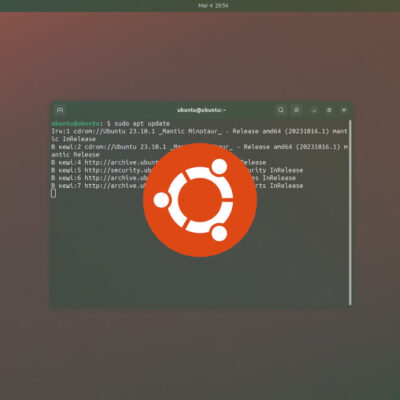The width and height of the screenshot is (400, 400).
Task: Close the terminal window
Action: (x=344, y=110)
